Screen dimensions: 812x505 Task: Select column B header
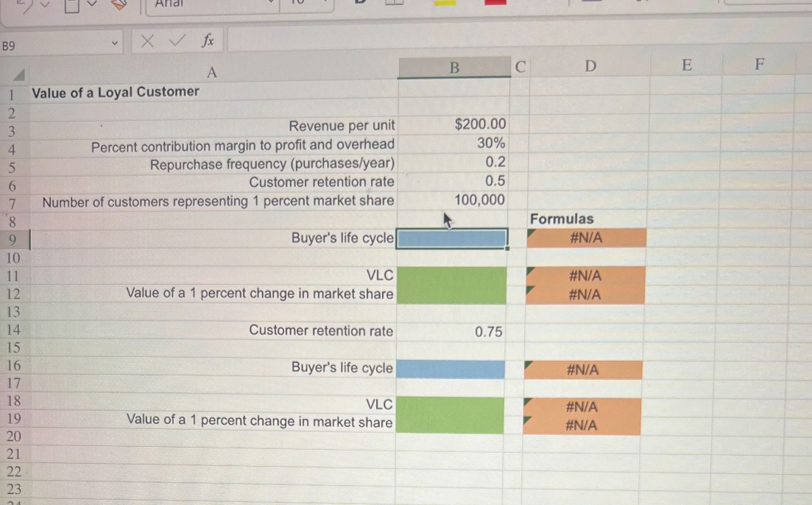click(454, 68)
